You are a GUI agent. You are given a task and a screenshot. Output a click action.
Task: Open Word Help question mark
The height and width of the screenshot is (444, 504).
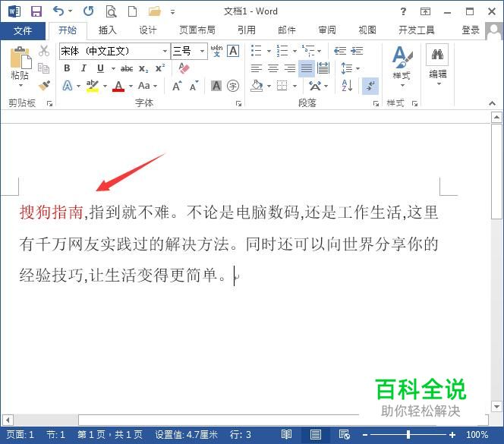point(403,11)
